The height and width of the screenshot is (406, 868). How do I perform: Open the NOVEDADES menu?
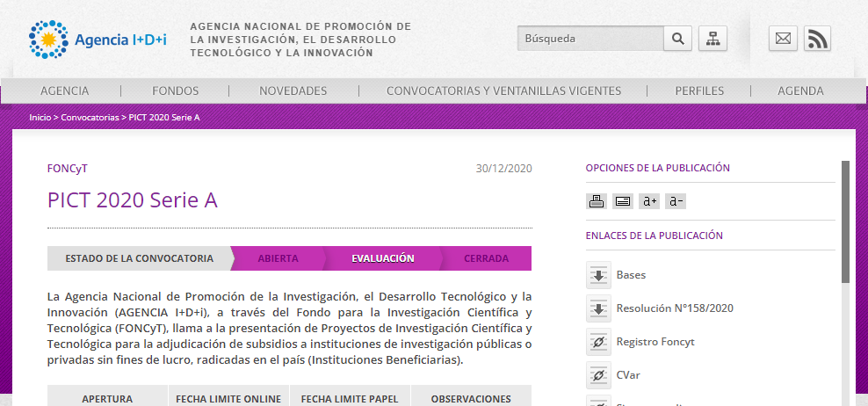coord(293,91)
